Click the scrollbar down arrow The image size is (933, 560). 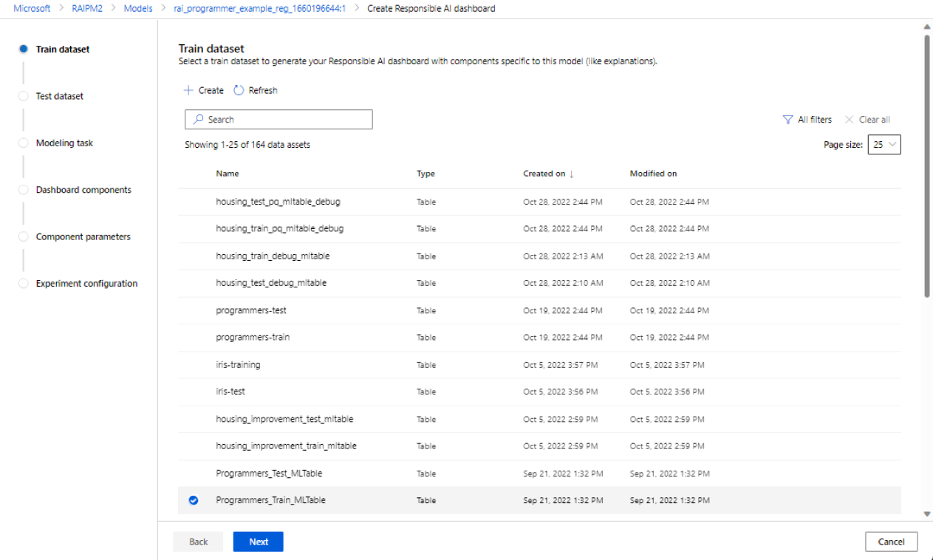[927, 513]
